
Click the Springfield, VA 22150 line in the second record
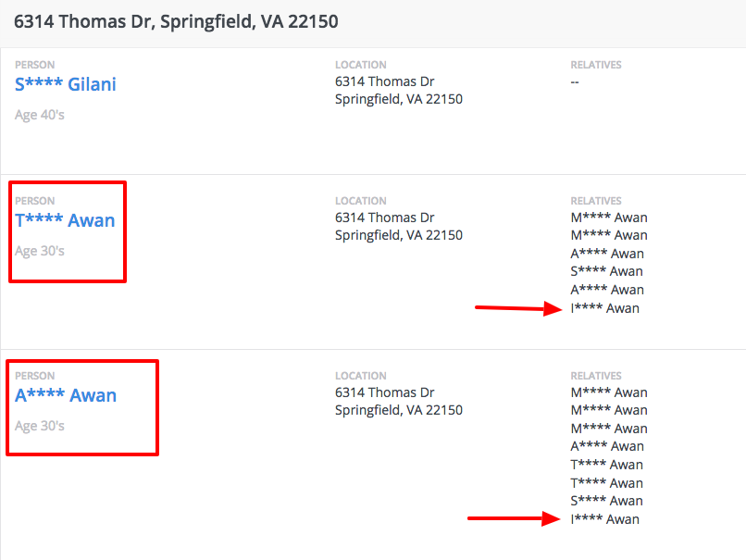[x=398, y=235]
